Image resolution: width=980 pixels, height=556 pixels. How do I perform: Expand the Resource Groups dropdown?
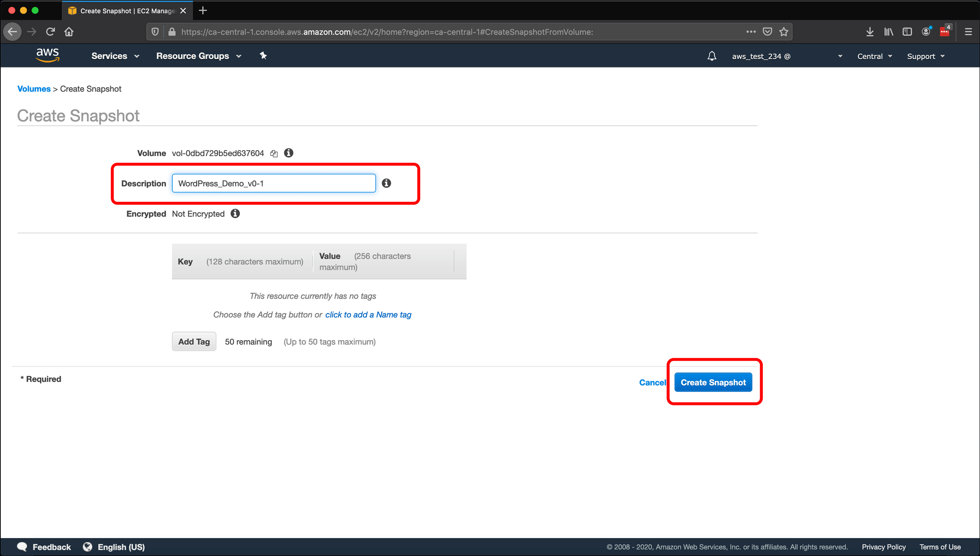click(199, 56)
